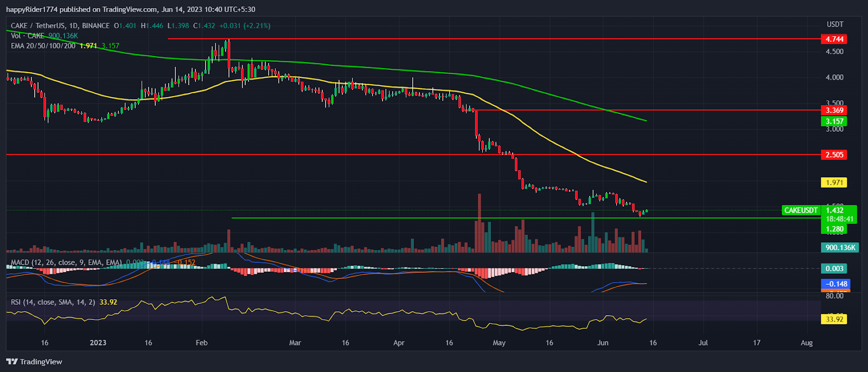Click the EMA 20/50/100/200 indicator legend
The width and height of the screenshot is (868, 372).
coord(43,46)
